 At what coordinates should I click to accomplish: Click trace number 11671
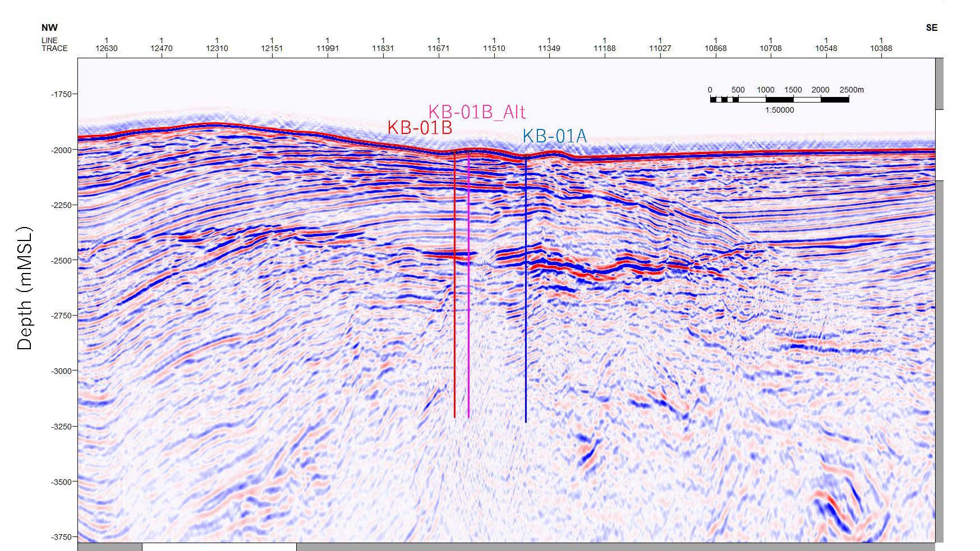pos(439,48)
